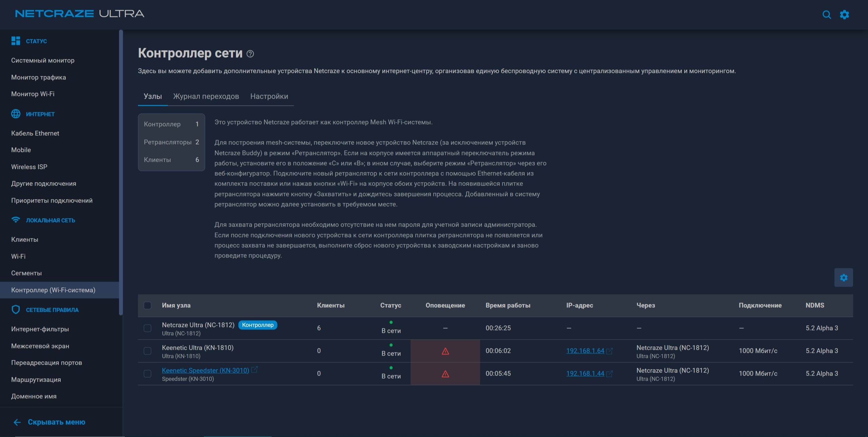
Task: Click the Статус dashboard section icon
Action: coord(16,41)
